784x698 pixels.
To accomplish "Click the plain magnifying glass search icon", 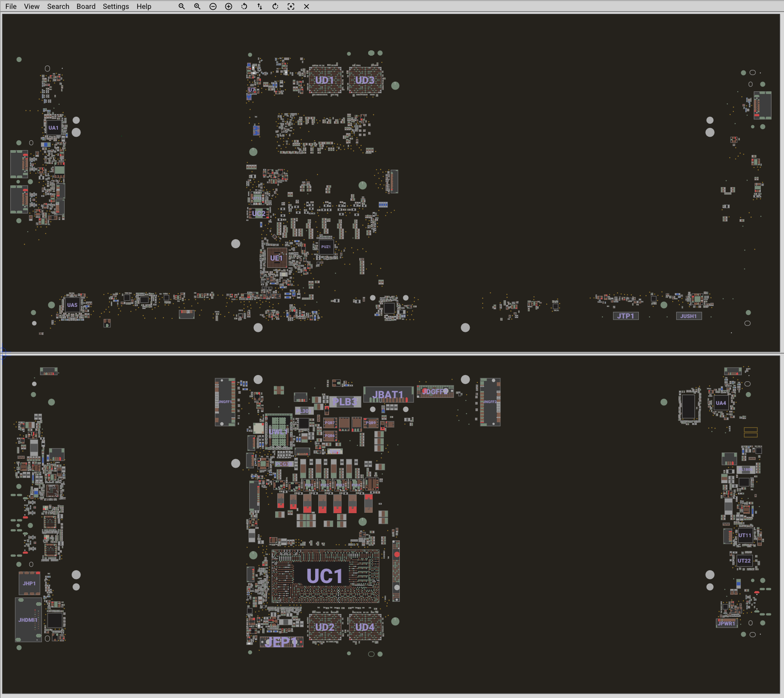I will 182,7.
